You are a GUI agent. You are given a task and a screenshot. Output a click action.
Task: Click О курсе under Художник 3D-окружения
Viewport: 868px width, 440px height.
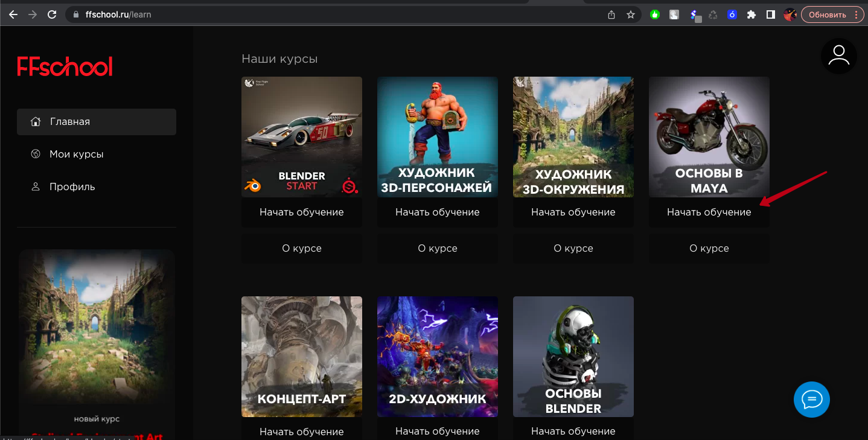[573, 249]
